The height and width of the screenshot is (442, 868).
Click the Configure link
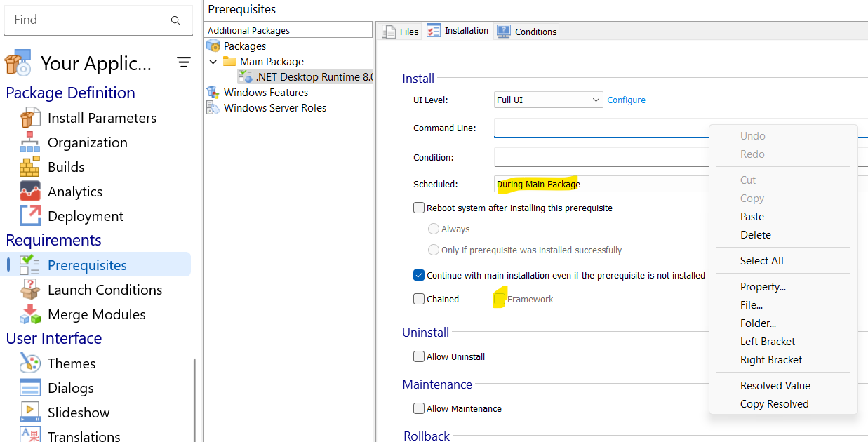pyautogui.click(x=626, y=100)
